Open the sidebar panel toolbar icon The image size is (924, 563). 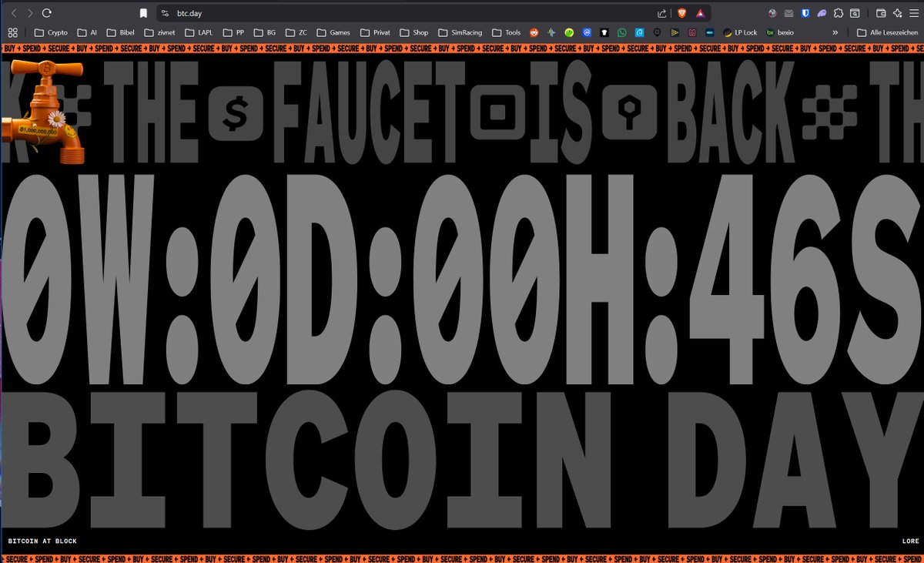tap(854, 13)
